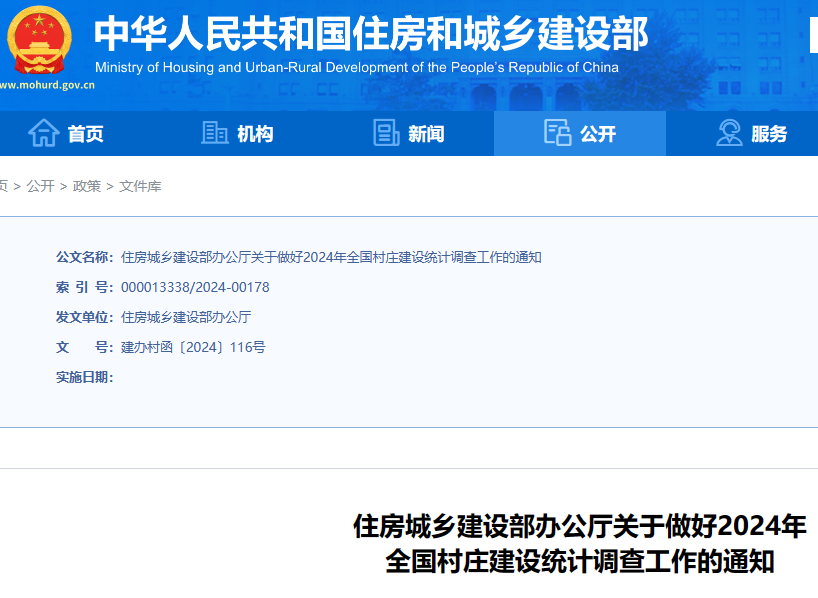Click the English ministry name subtitle
Screen dimensions: 818x598
pyautogui.click(x=357, y=67)
